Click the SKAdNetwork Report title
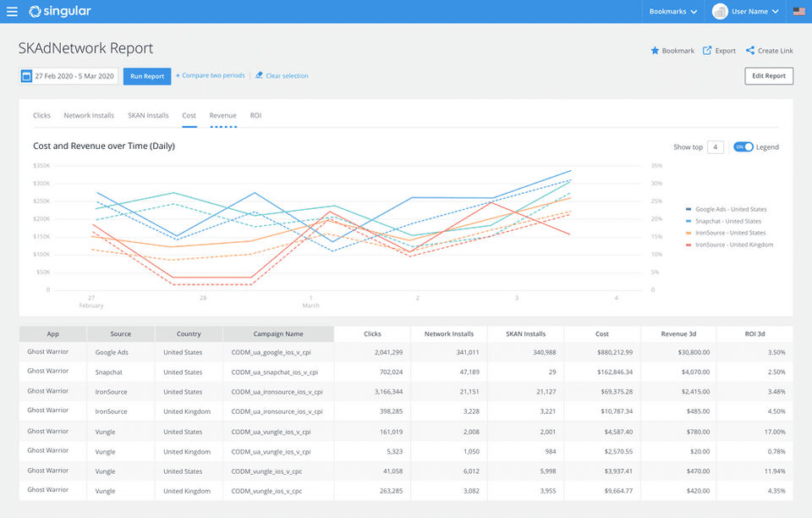Screen dimensions: 812x518 (86, 48)
